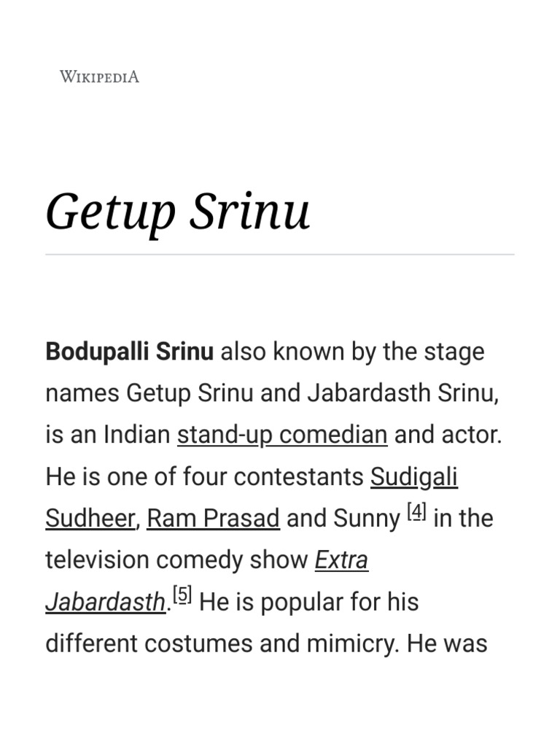Viewport: 560px width, 747px height.
Task: Click the phrase television comedy show
Action: click(176, 560)
